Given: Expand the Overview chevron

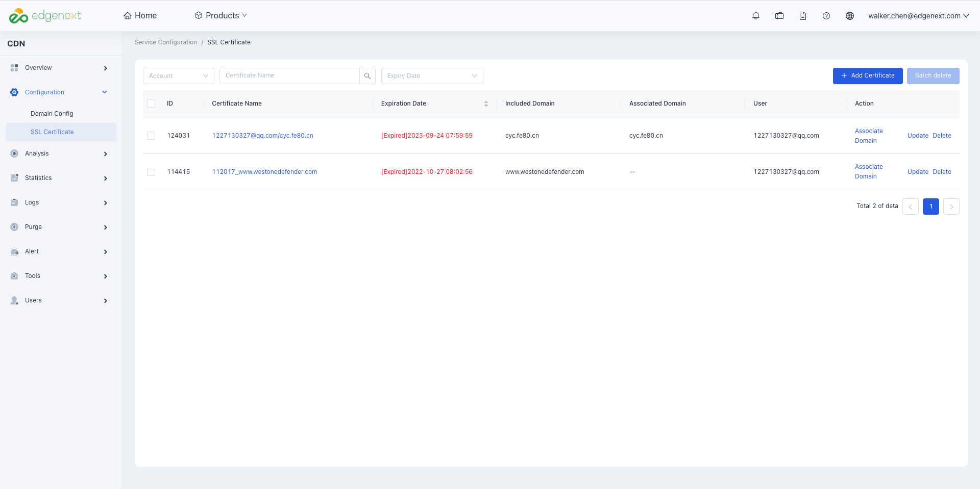Looking at the screenshot, I should pyautogui.click(x=106, y=68).
